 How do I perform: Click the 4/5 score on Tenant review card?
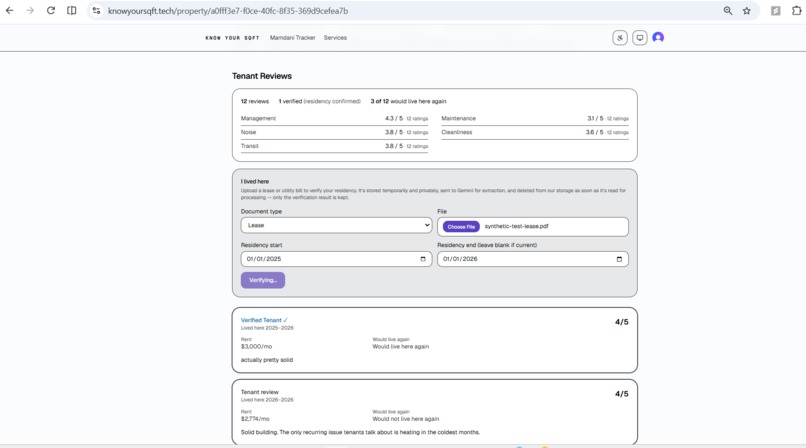621,394
